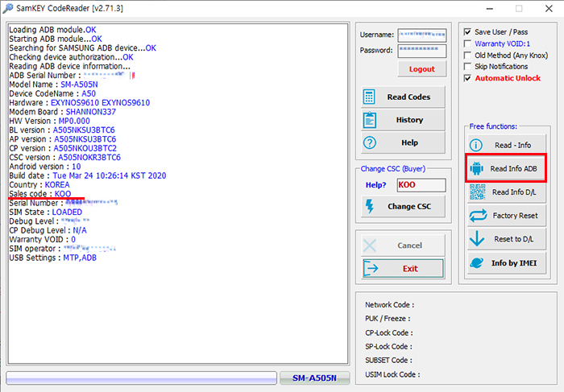The height and width of the screenshot is (392, 564).
Task: Click the Android robot icon for Read Info ADB
Action: (476, 168)
